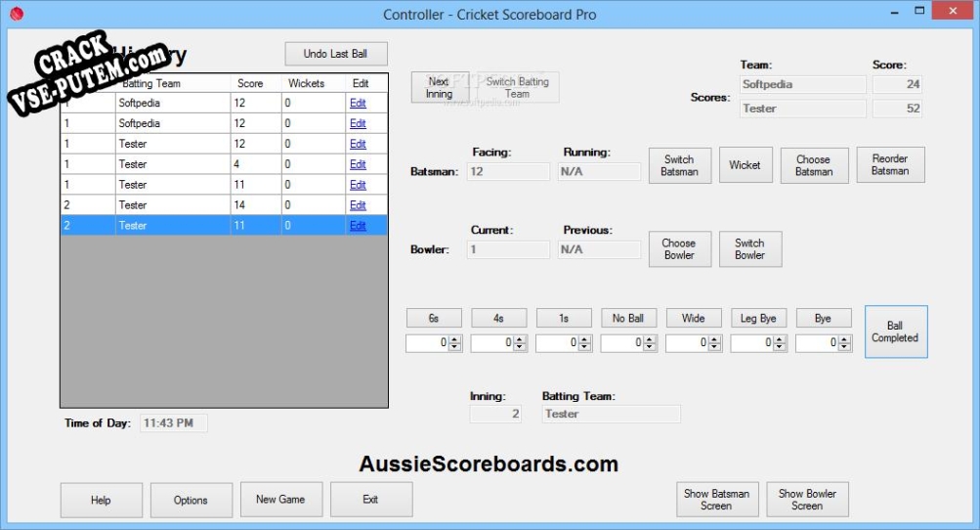Click the 1s button
The height and width of the screenshot is (530, 980).
coord(564,318)
